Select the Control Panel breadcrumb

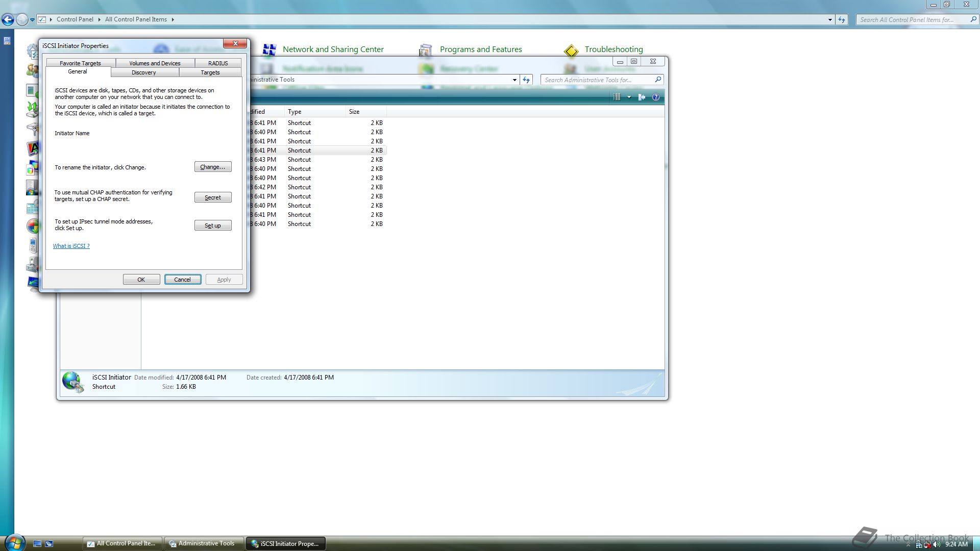[75, 19]
